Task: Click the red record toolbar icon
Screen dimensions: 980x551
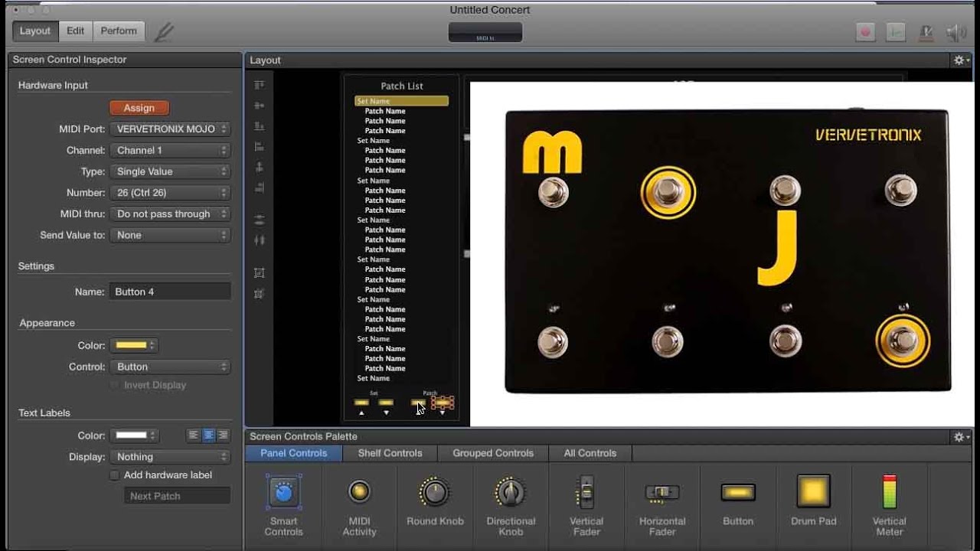Action: (x=866, y=32)
